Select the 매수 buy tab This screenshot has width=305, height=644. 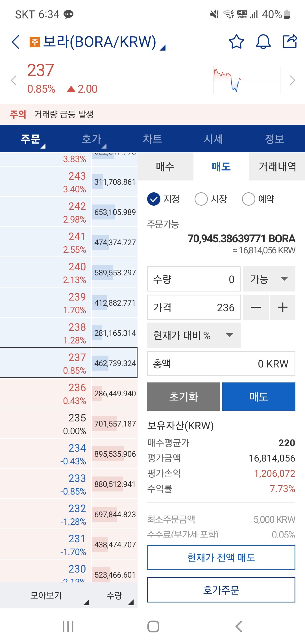pyautogui.click(x=165, y=166)
